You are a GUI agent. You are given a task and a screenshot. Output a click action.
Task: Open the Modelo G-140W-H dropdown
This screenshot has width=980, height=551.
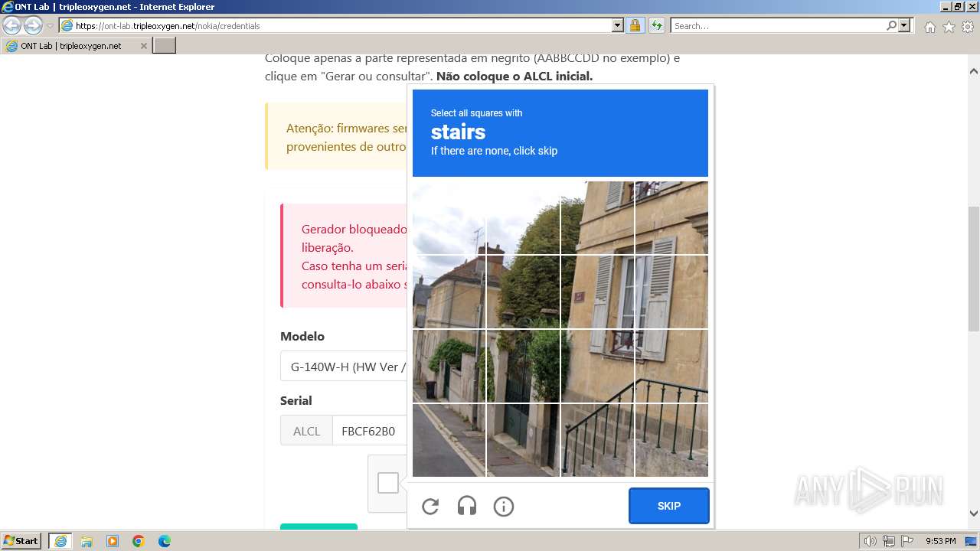point(343,367)
